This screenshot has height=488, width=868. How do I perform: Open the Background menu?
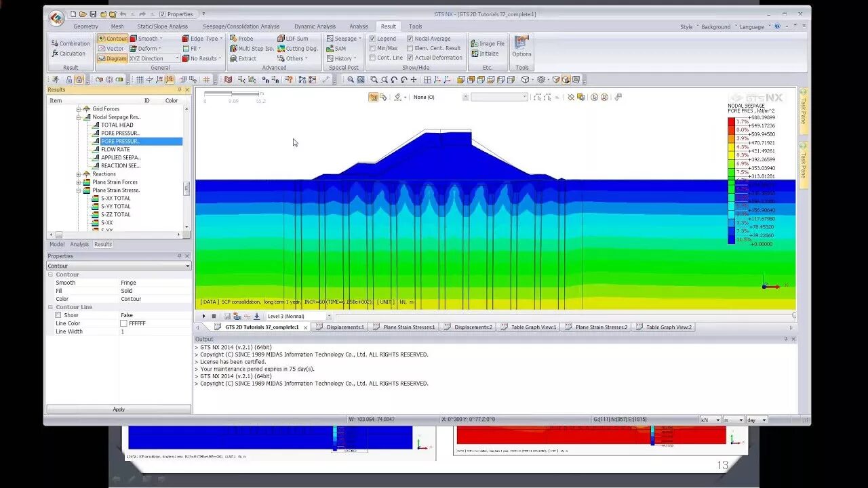click(x=716, y=26)
